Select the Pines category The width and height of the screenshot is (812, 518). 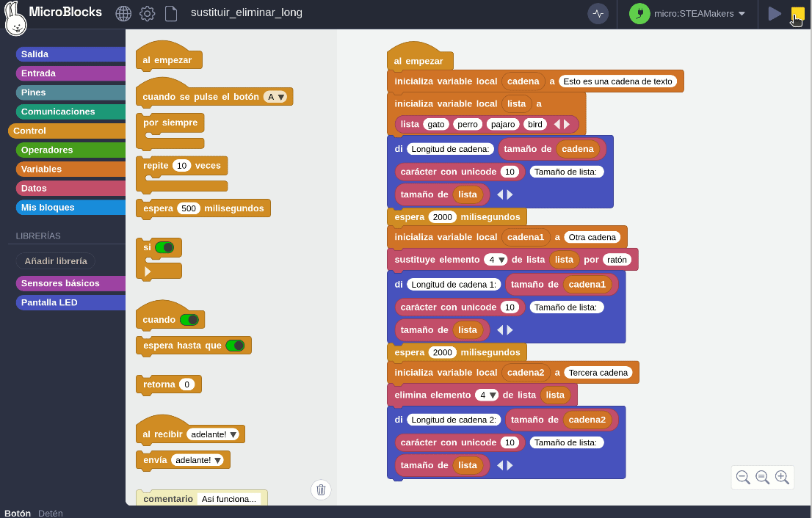[x=70, y=92]
